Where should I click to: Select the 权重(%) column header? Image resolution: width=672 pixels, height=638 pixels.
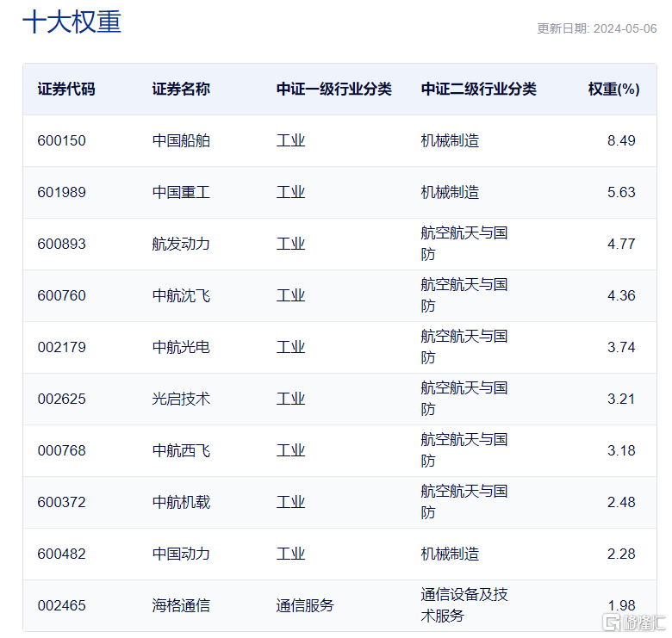[x=613, y=89]
